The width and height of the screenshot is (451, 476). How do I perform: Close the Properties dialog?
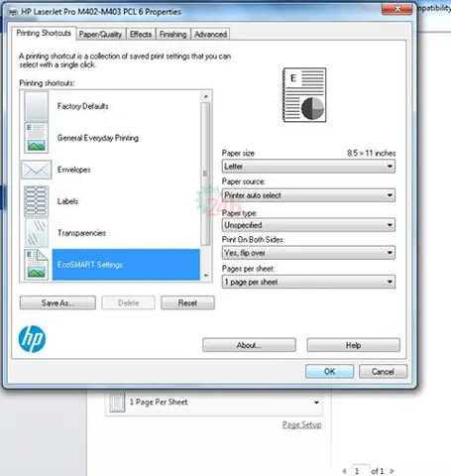(397, 9)
